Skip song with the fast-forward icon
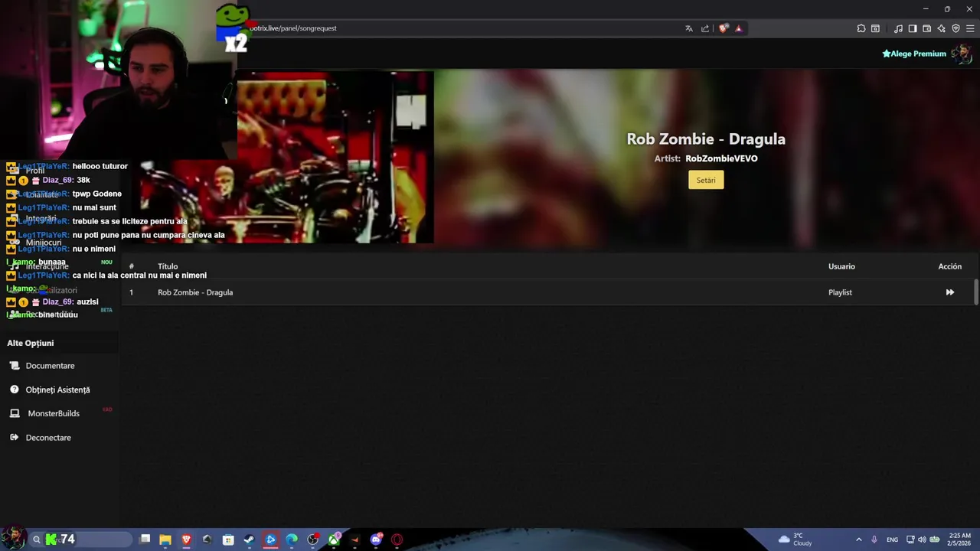The image size is (980, 551). 949,292
